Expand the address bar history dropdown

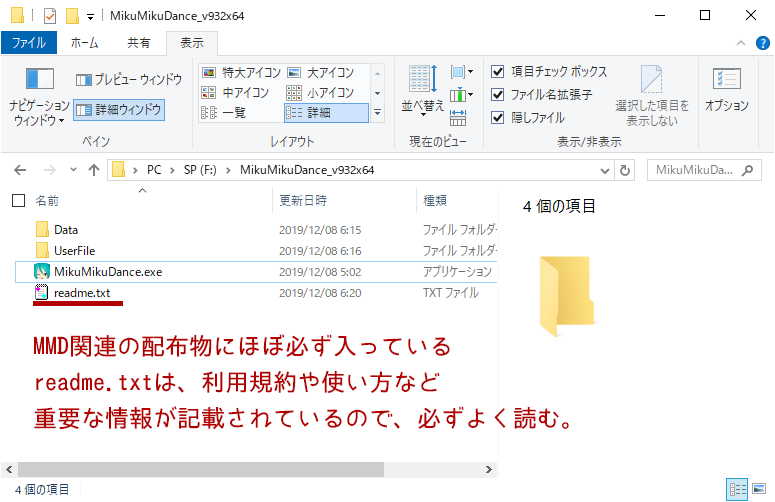click(604, 171)
